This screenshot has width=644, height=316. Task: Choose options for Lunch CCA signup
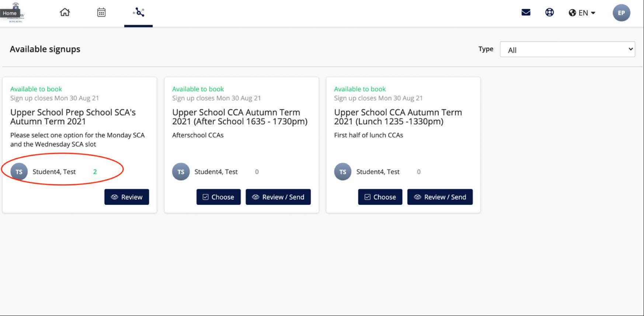380,197
